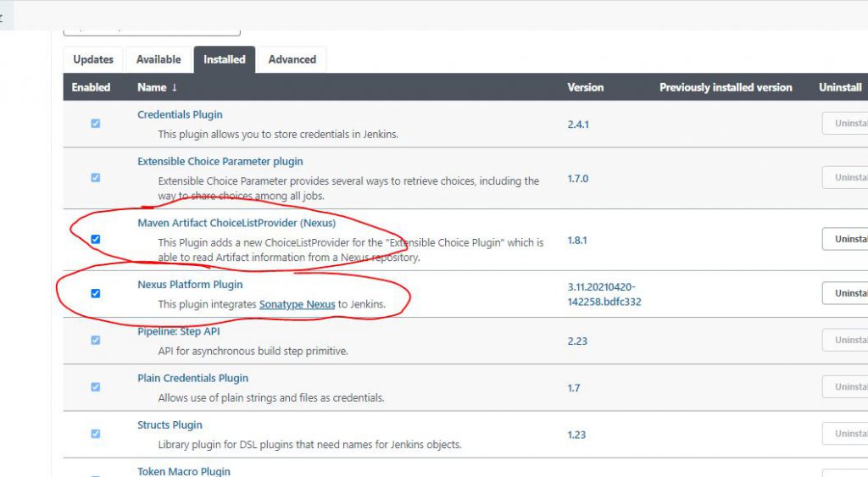
Task: Toggle the Structs Plugin enabled checkbox
Action: pos(95,434)
